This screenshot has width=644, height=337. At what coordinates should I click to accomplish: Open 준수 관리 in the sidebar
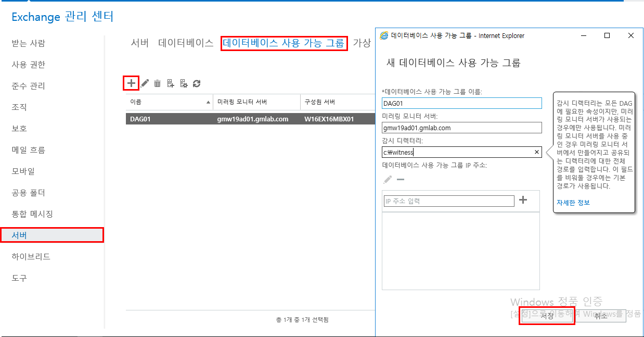click(28, 86)
